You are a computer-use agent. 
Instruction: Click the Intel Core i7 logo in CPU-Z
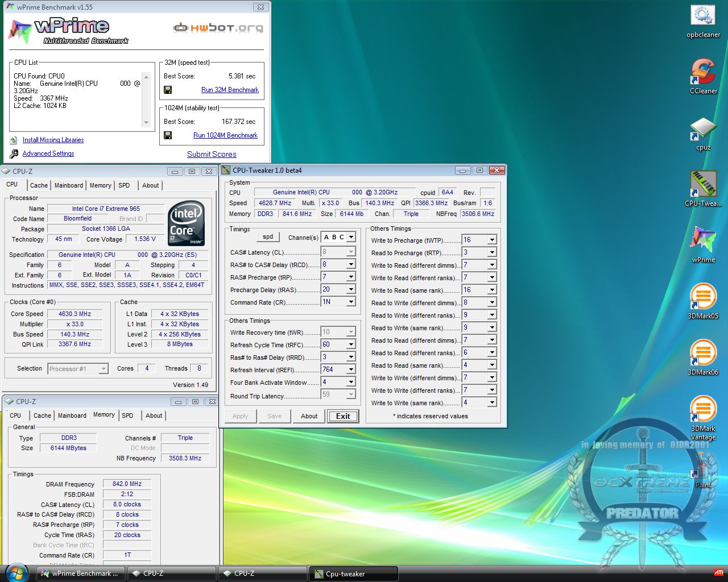coord(187,223)
